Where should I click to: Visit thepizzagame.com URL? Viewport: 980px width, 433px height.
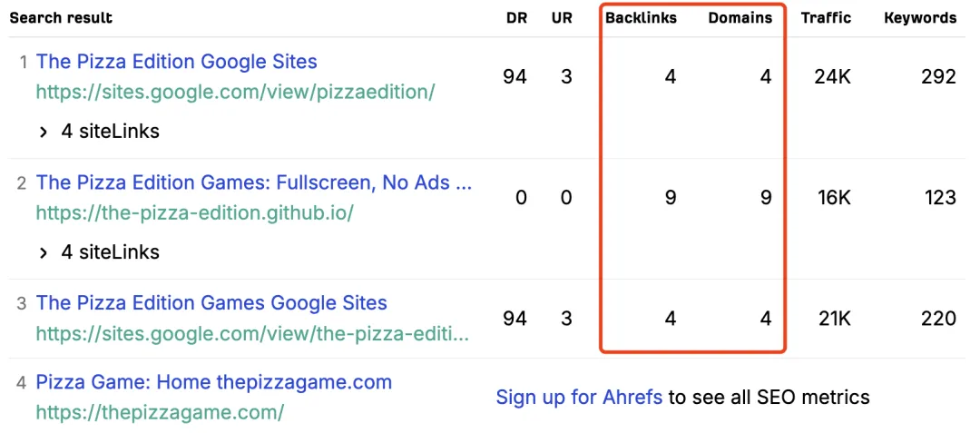(160, 412)
